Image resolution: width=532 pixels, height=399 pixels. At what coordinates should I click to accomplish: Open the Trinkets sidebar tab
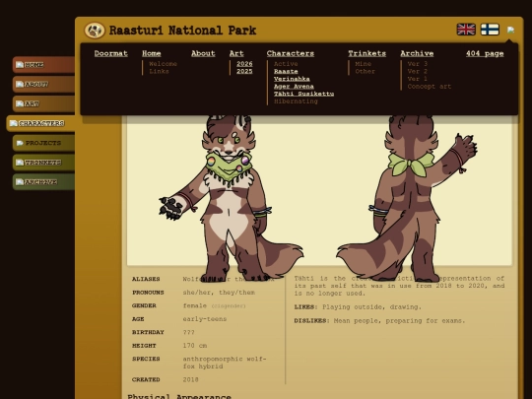pyautogui.click(x=43, y=163)
